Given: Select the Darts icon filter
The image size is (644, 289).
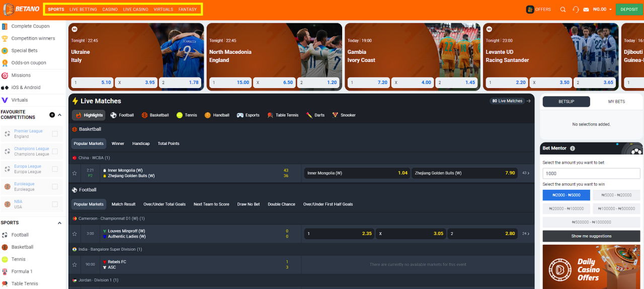Looking at the screenshot, I should pyautogui.click(x=309, y=115).
